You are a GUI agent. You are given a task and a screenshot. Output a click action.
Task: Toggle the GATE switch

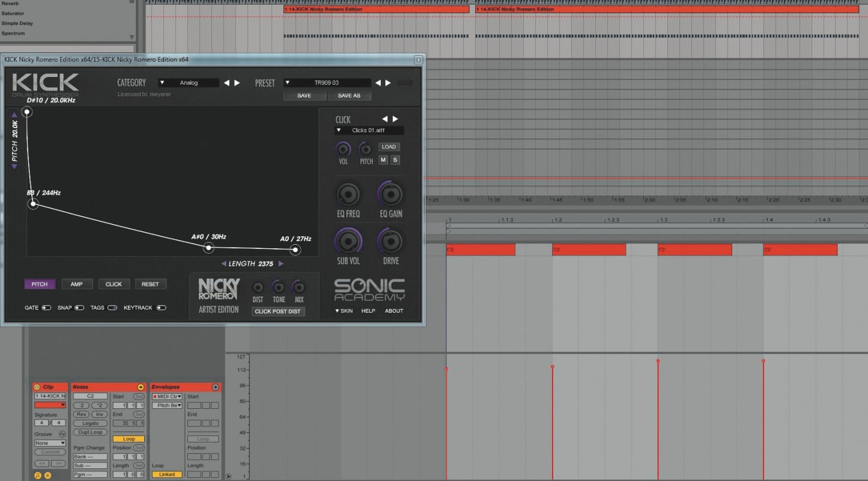click(x=46, y=308)
